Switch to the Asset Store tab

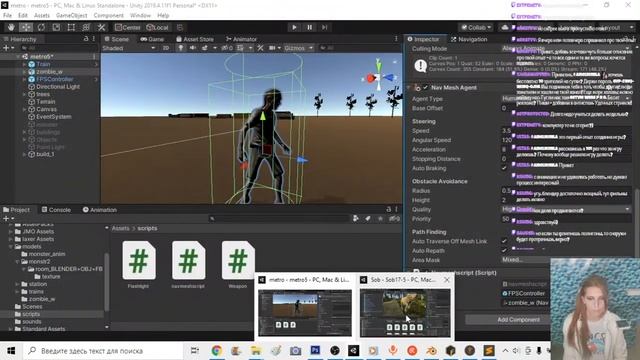(195, 39)
